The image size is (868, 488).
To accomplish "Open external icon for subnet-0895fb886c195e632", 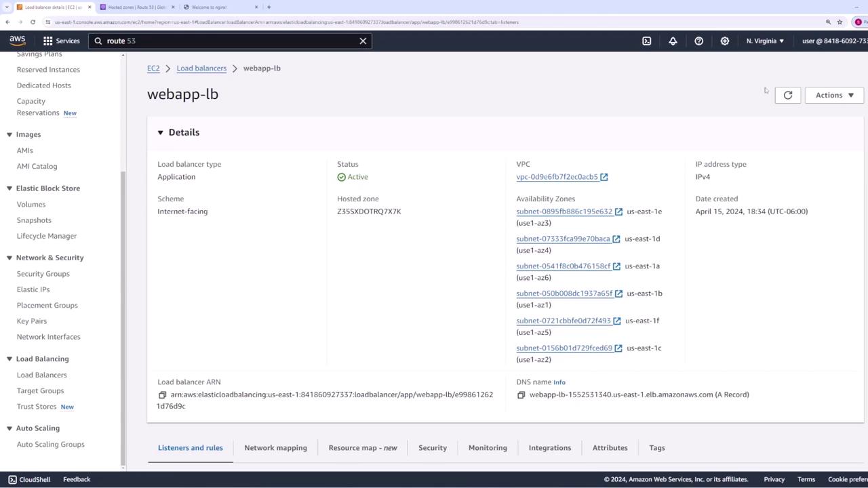I will 618,211.
